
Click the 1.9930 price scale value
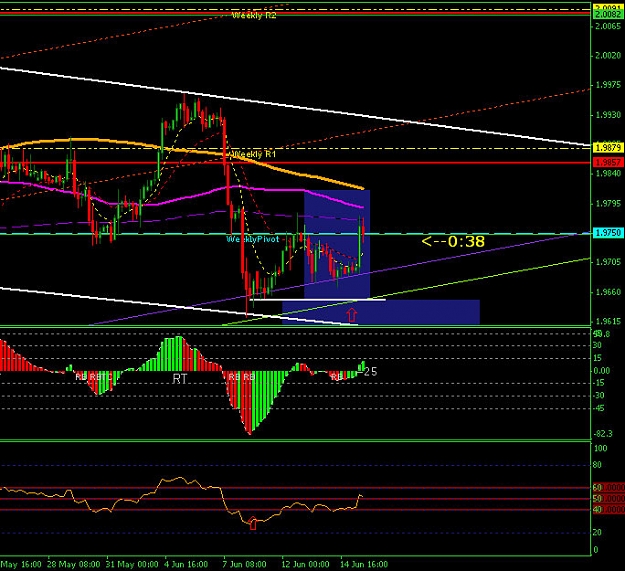[608, 115]
